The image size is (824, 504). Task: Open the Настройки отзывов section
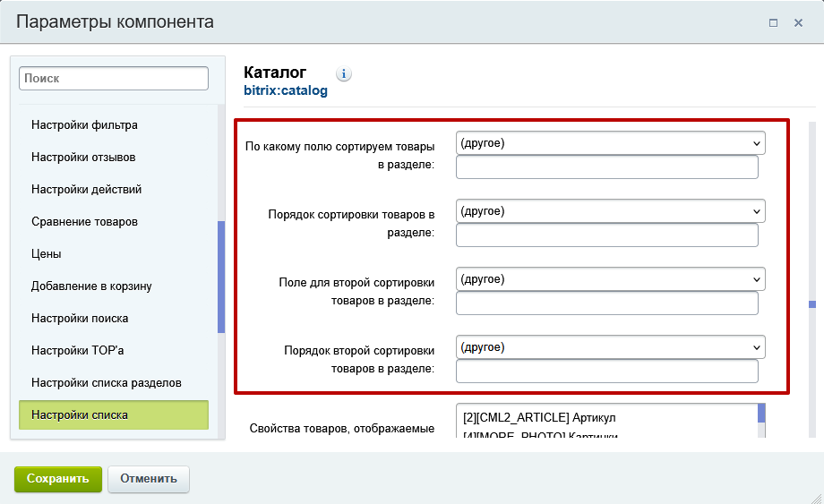(83, 158)
